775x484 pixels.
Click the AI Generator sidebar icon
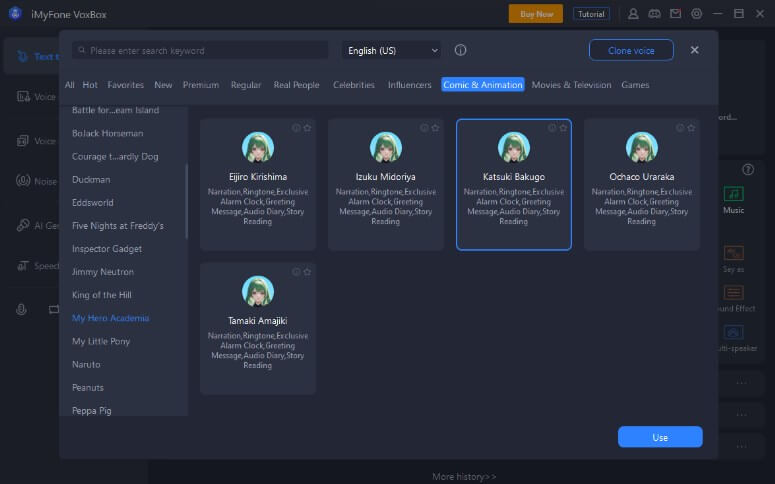click(x=23, y=225)
